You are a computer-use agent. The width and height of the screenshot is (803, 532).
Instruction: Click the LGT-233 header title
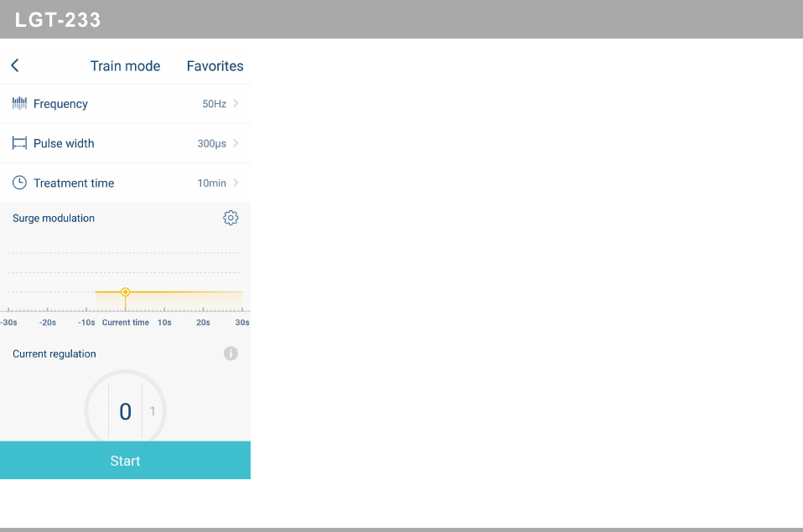(x=58, y=20)
